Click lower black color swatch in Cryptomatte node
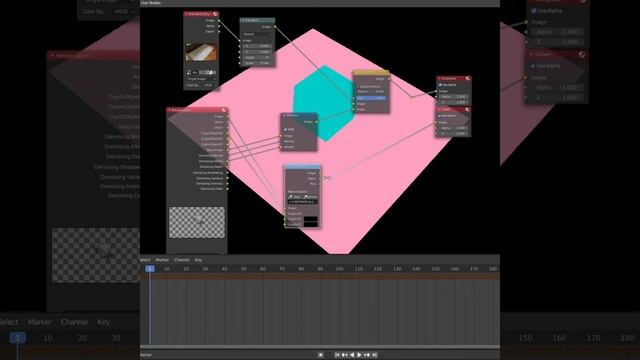 (311, 224)
